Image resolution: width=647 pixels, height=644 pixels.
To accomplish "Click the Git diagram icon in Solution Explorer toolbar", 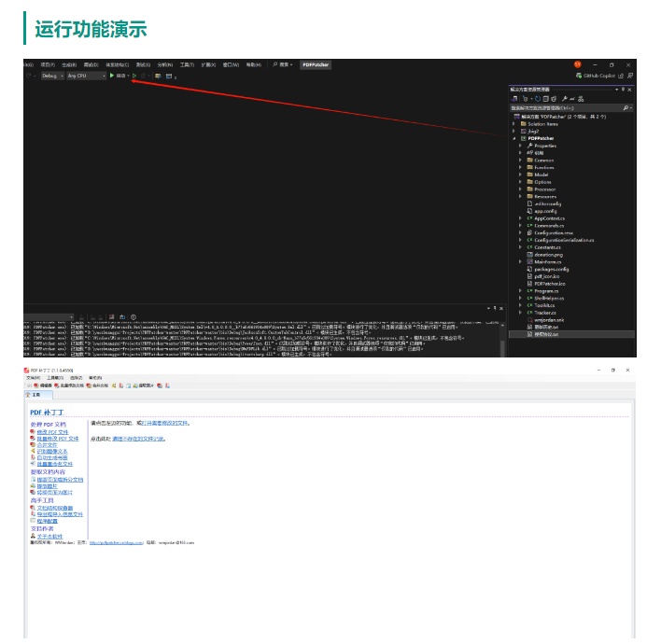I will tap(581, 99).
